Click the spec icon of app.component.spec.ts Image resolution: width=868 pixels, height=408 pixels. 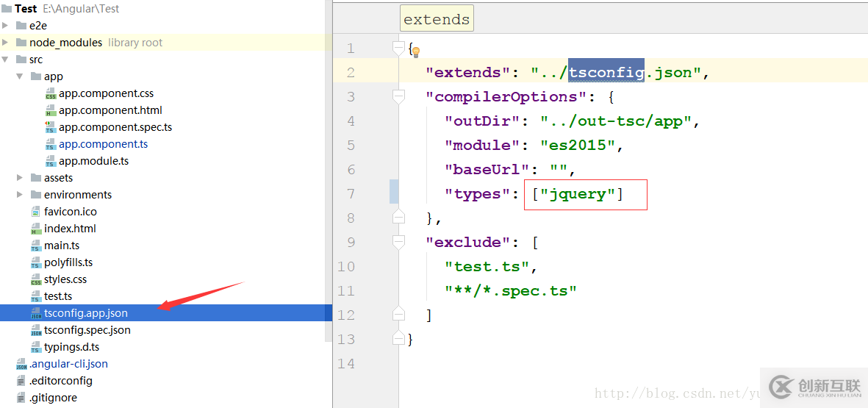coord(51,127)
